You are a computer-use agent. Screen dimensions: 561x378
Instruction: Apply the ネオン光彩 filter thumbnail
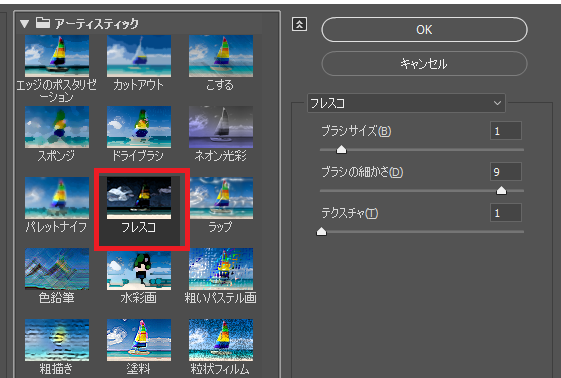click(x=221, y=127)
